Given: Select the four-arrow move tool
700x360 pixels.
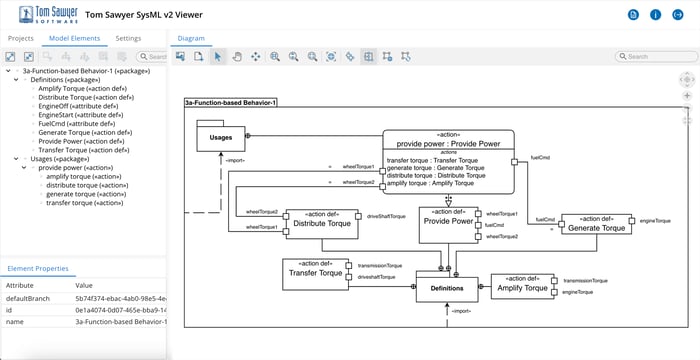Looking at the screenshot, I should 255,56.
